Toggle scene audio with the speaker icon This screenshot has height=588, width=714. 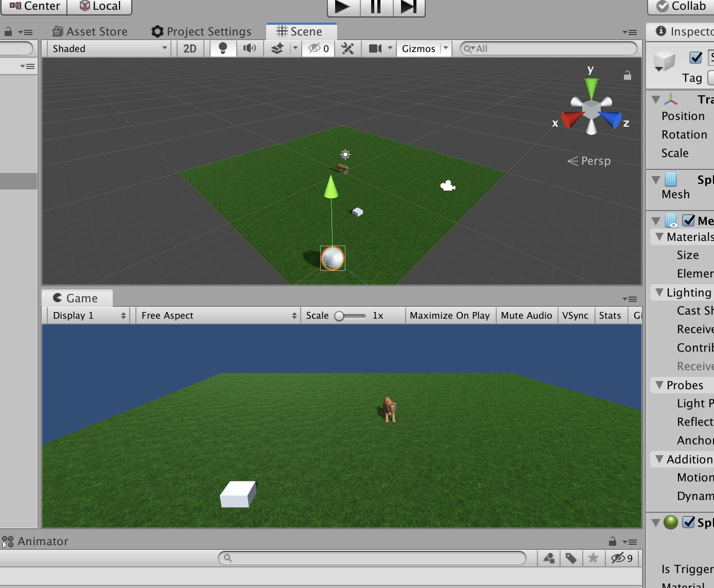point(250,48)
